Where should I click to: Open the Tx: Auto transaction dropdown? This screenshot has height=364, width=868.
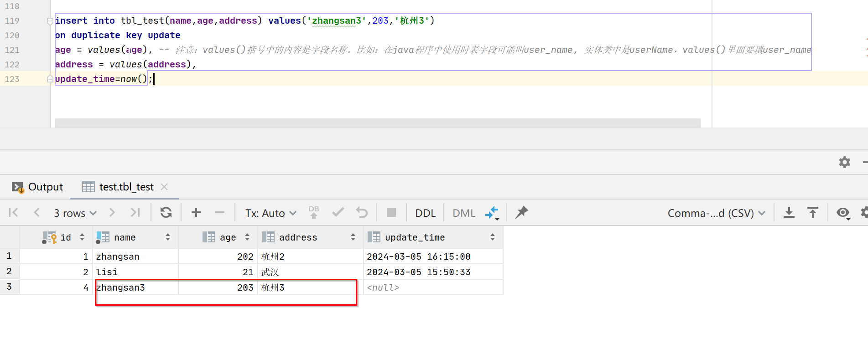tap(271, 213)
